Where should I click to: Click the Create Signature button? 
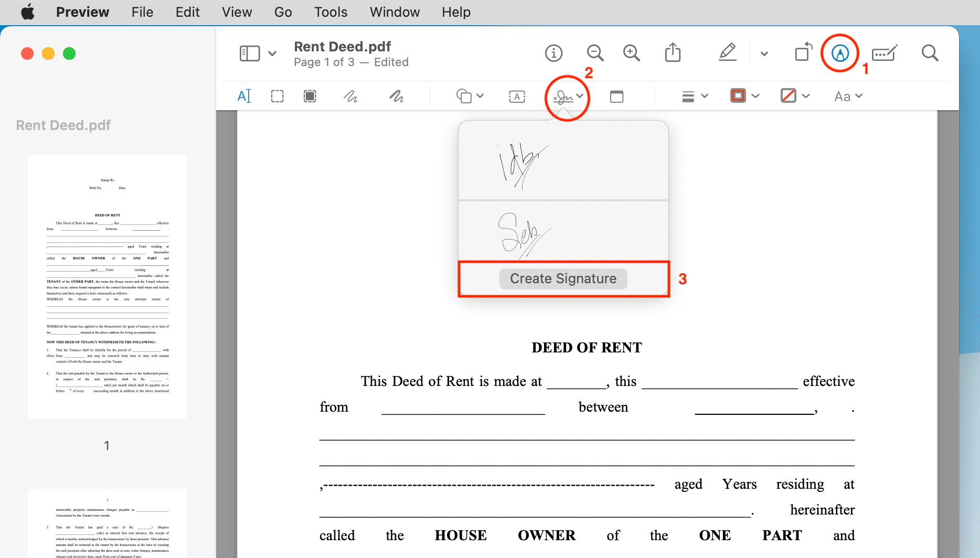[563, 278]
